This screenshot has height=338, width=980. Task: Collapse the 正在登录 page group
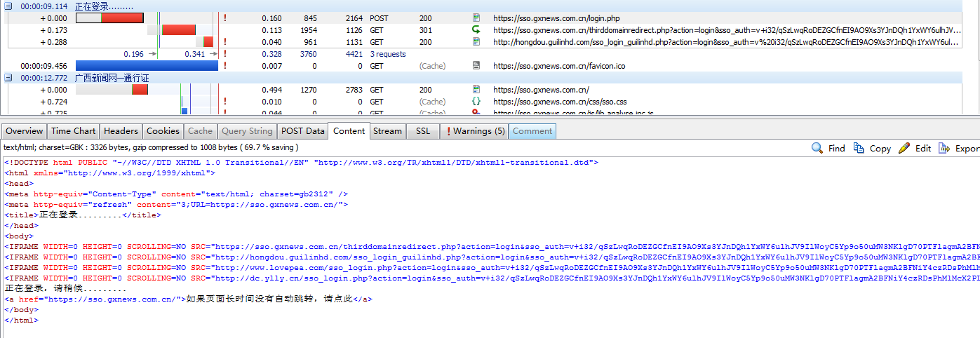tap(8, 6)
